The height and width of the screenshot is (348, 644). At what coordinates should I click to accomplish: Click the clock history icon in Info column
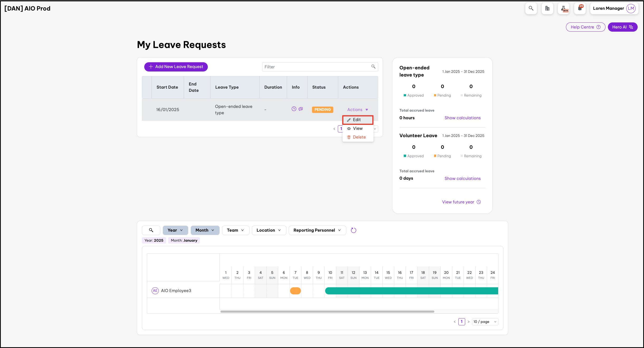click(x=294, y=109)
